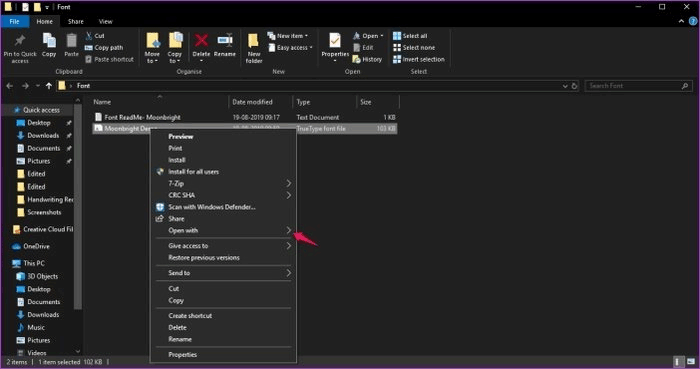Expand the address bar history dropdown

[565, 86]
